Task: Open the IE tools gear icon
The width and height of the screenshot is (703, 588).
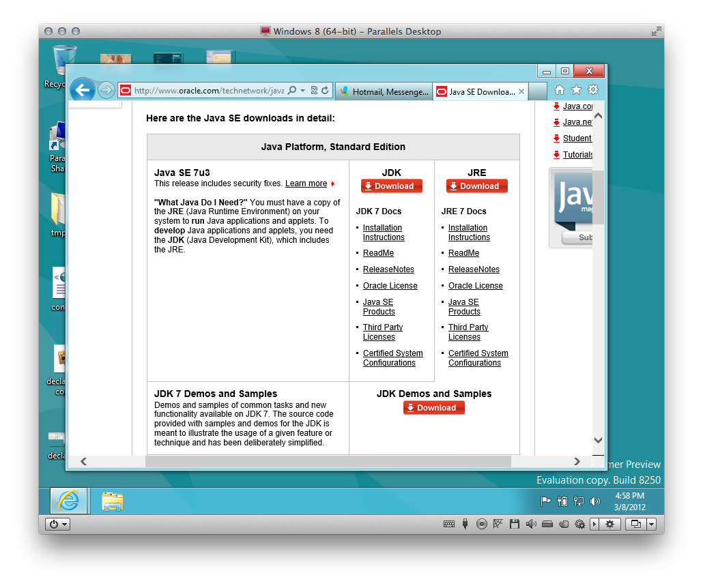Action: 593,89
